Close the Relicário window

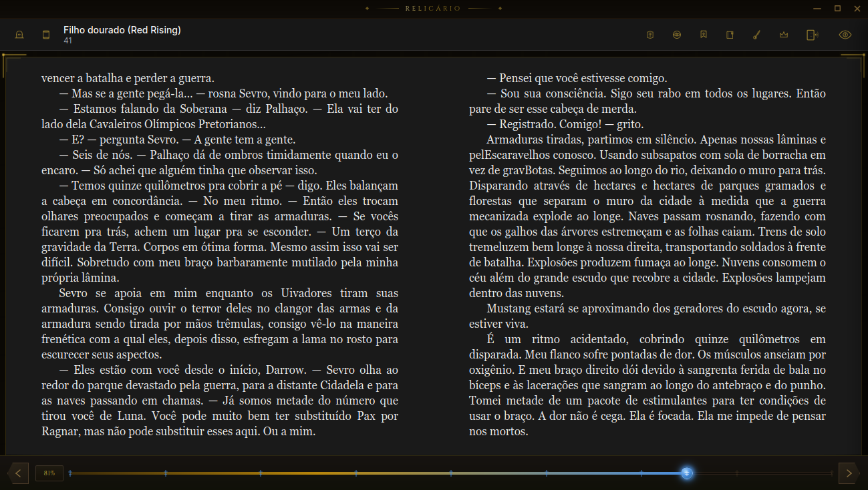coord(857,9)
